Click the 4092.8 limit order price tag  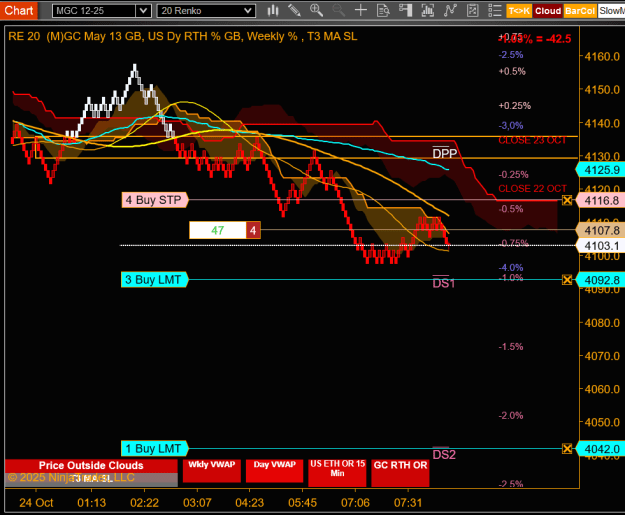pos(600,280)
